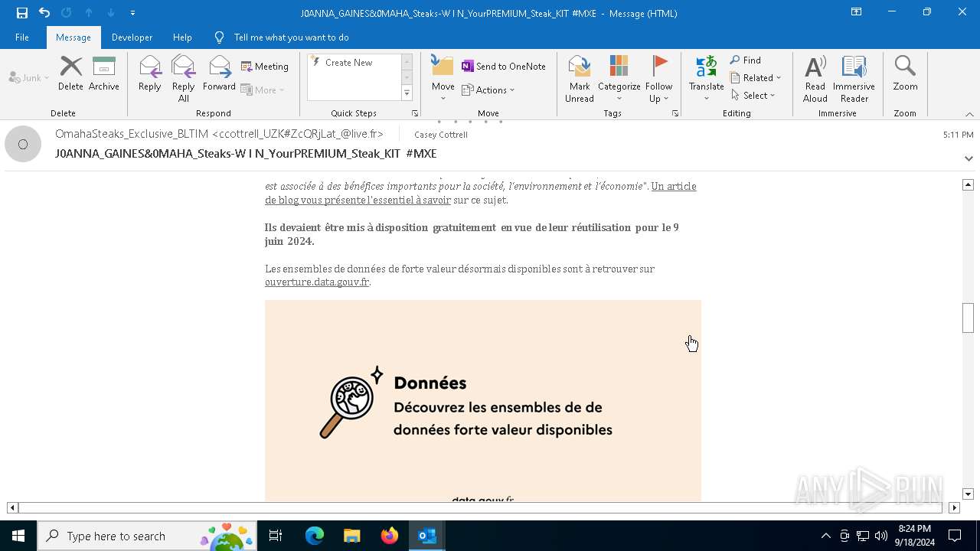Open File Explorer from taskbar

click(x=352, y=536)
